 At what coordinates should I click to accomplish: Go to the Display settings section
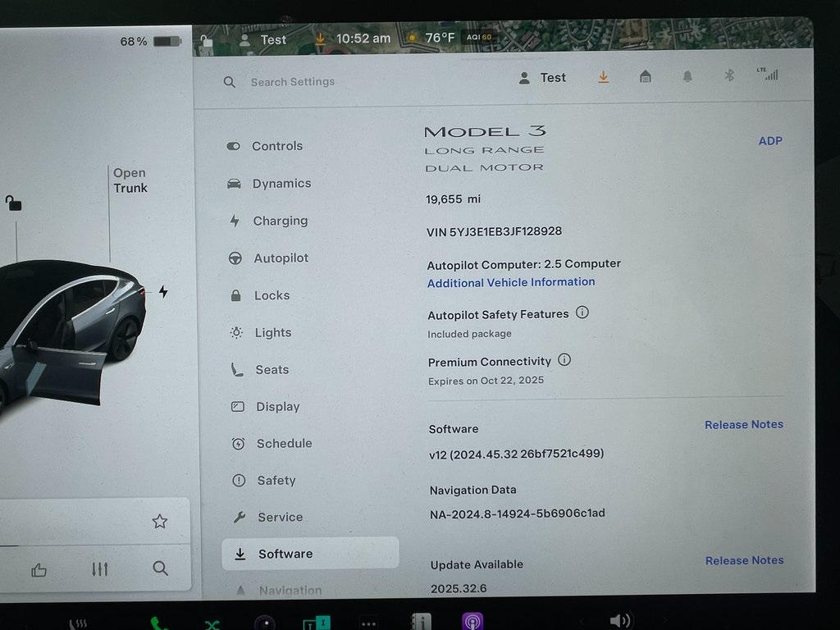[277, 407]
